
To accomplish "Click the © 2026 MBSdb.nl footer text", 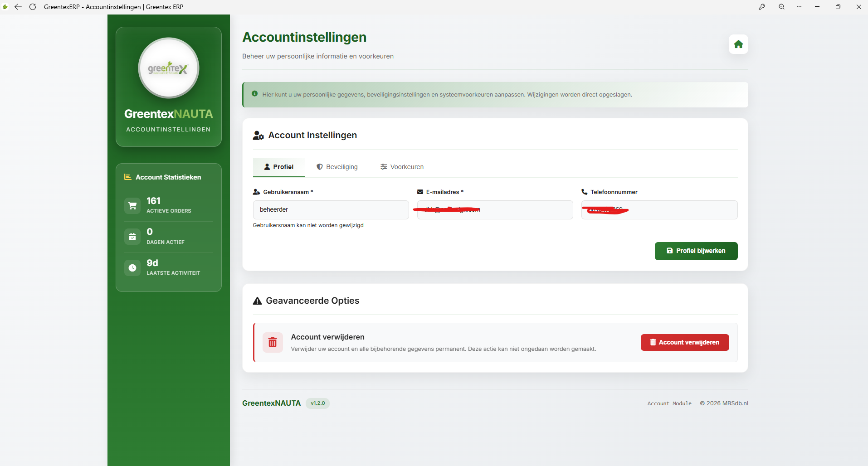I will click(x=724, y=403).
